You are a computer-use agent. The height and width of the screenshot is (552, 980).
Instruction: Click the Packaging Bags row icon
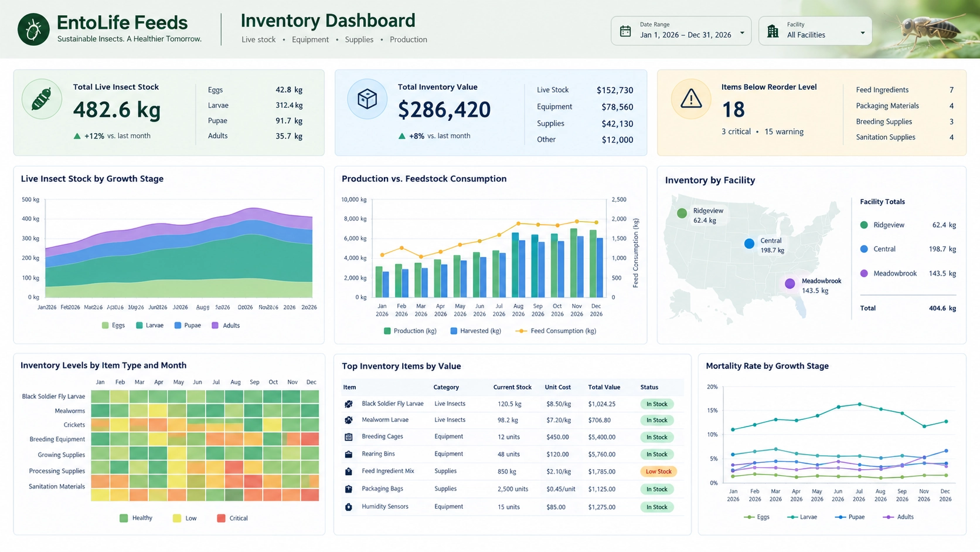point(349,489)
